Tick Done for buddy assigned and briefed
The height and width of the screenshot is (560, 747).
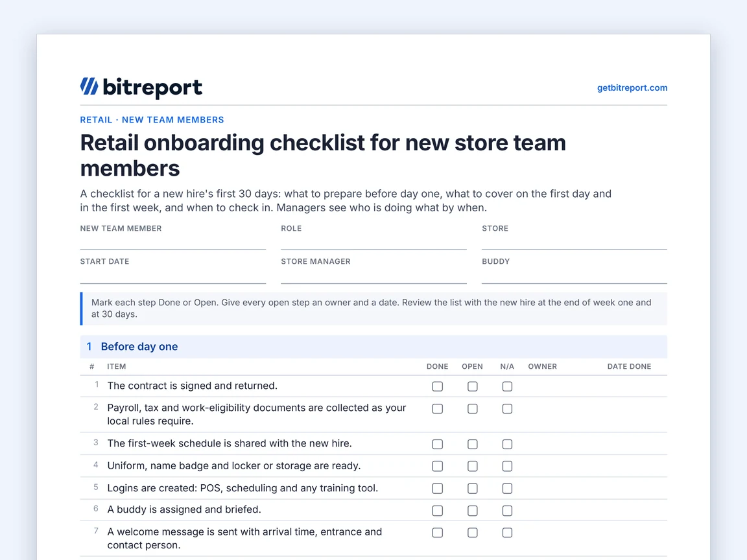pyautogui.click(x=437, y=511)
